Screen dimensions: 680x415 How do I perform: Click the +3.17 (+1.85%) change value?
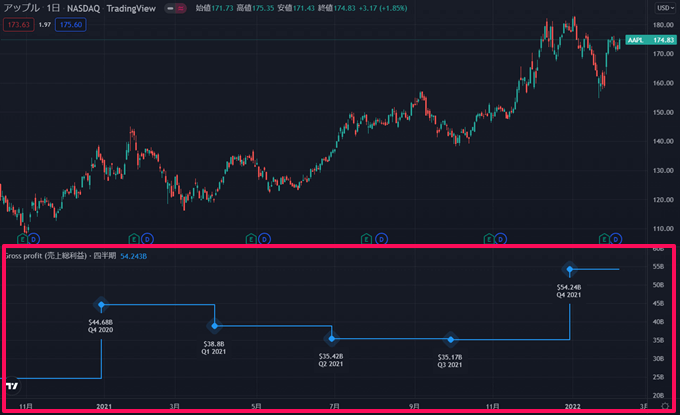(383, 8)
